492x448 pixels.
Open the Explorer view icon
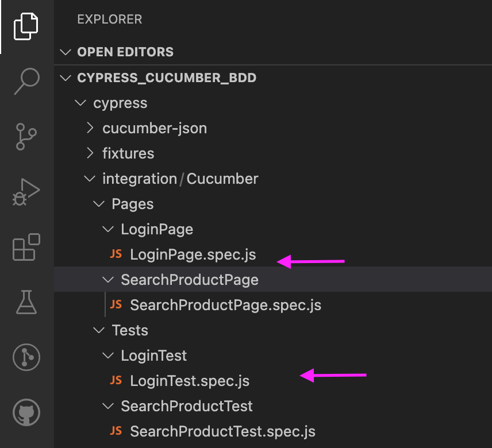[26, 26]
